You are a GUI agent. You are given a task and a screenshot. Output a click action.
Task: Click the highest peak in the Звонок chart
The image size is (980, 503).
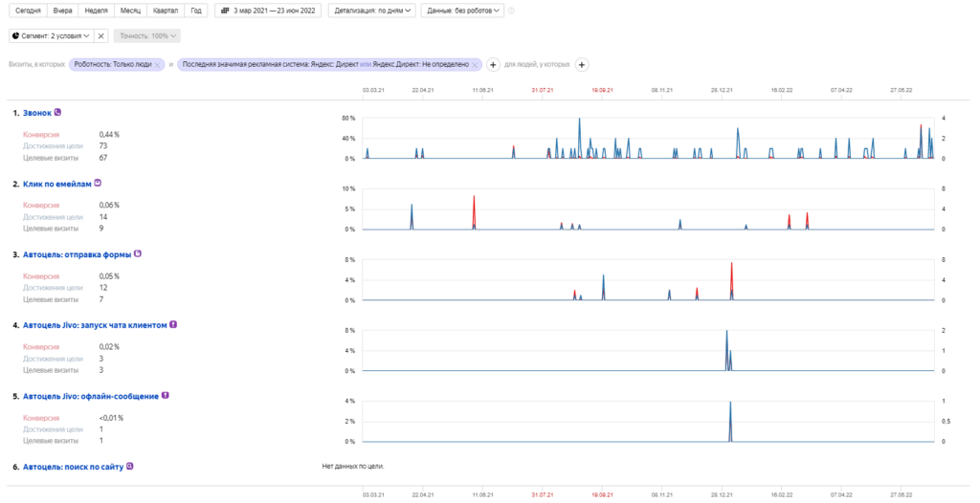[x=579, y=119]
